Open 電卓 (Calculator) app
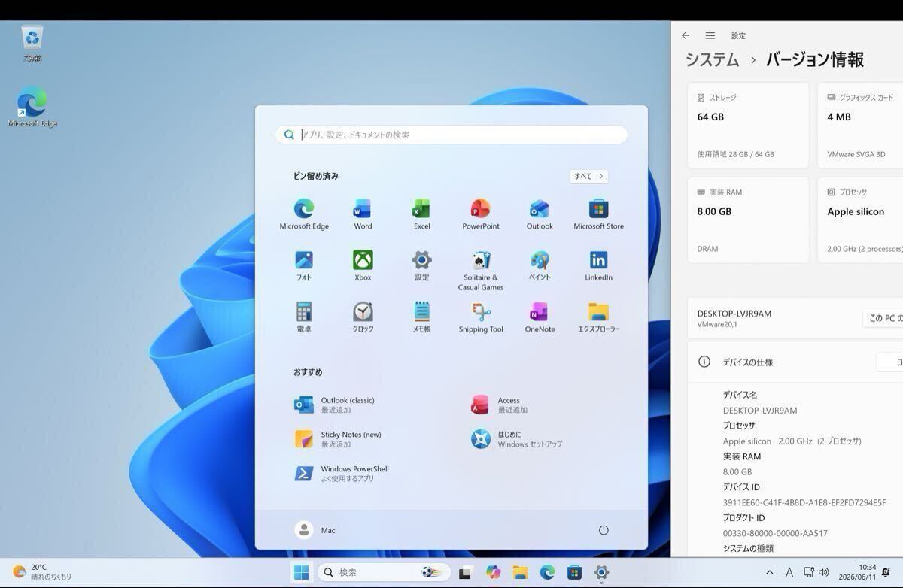 pos(304,317)
